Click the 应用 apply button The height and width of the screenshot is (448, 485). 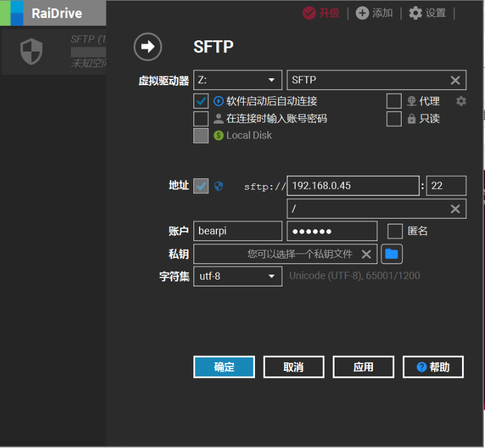[363, 367]
